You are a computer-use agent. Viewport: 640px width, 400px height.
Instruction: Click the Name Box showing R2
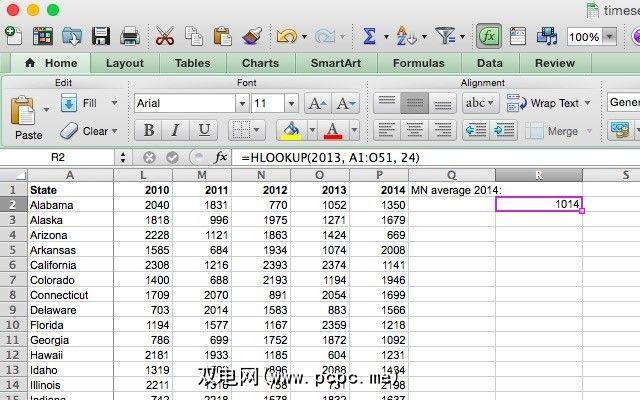point(58,158)
